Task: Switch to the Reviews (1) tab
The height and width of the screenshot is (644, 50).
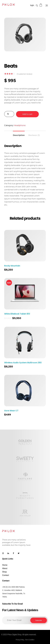Action: click(34, 135)
